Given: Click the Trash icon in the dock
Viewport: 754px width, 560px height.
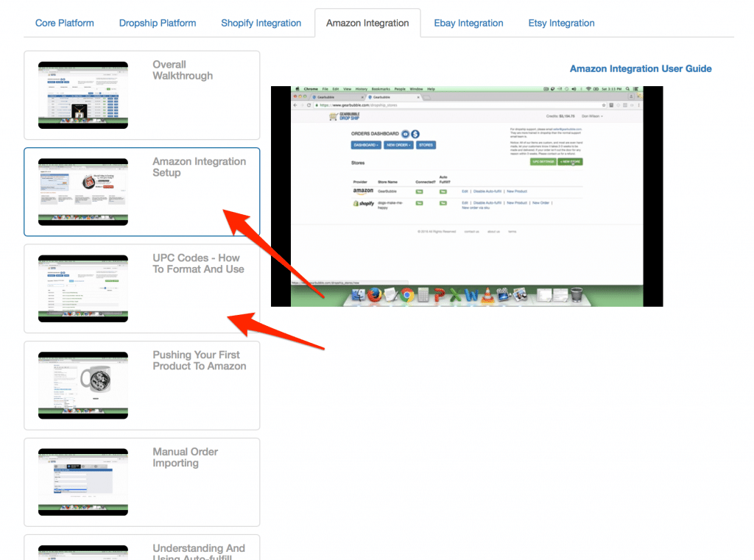Looking at the screenshot, I should (576, 296).
